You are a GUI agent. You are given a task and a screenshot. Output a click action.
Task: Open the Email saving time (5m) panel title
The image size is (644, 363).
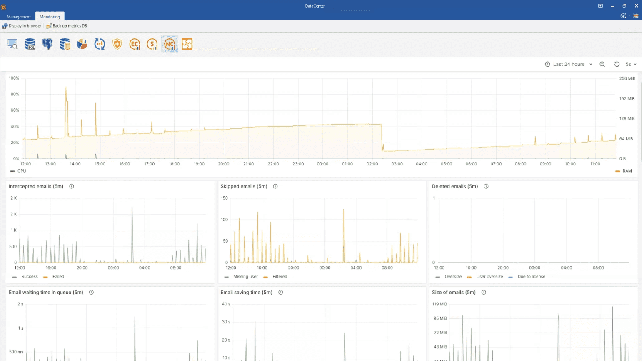[x=247, y=293]
